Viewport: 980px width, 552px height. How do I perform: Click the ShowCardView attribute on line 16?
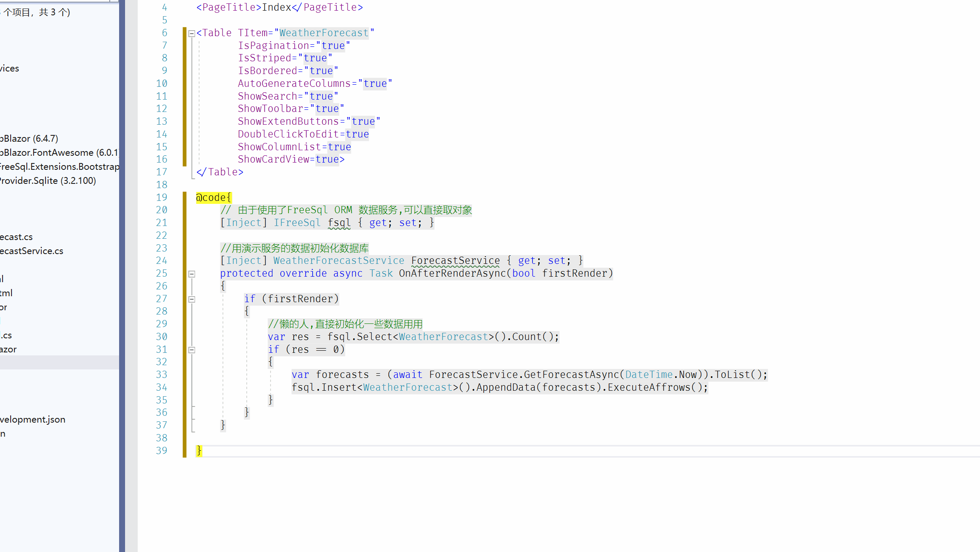273,159
